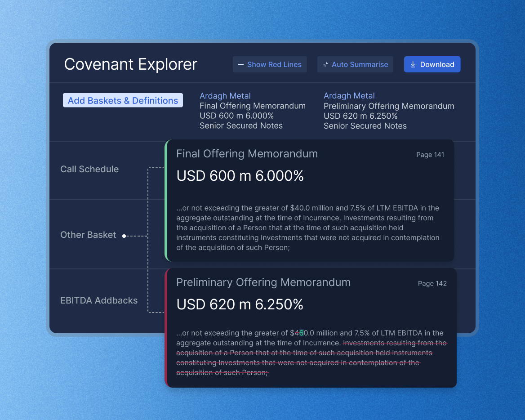The height and width of the screenshot is (420, 525).
Task: Click the USD 620 m 6.250% heading
Action: [240, 304]
